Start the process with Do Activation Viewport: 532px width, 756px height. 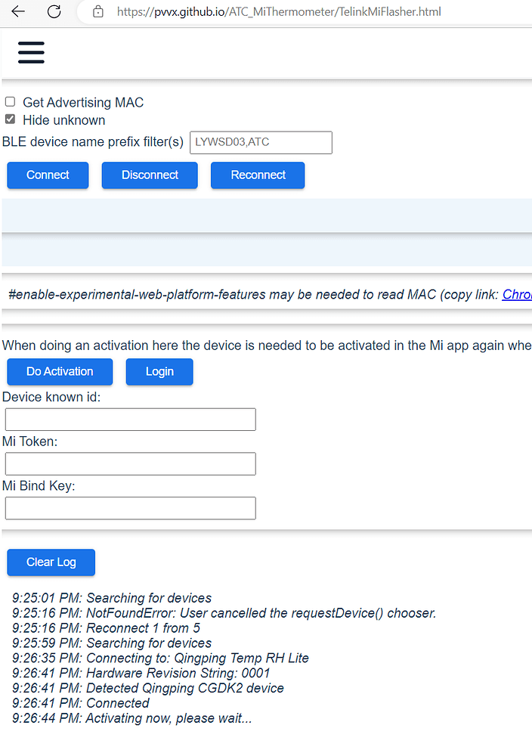pyautogui.click(x=60, y=371)
